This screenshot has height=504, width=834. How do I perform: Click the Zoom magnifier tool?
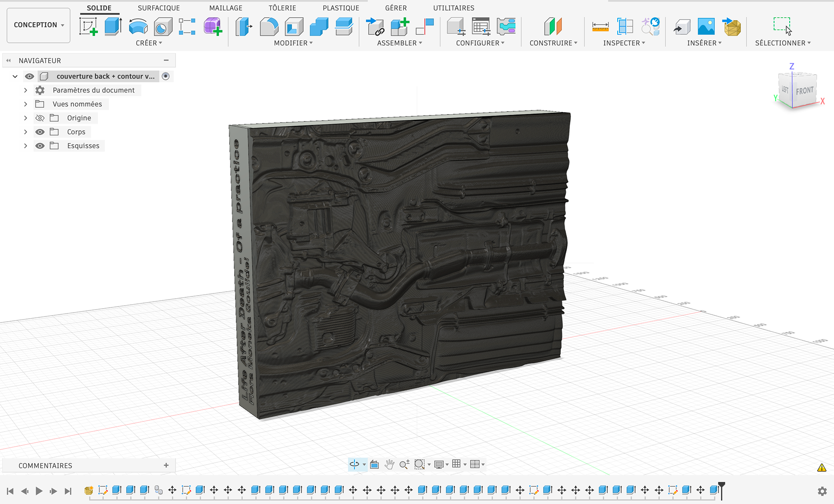[404, 464]
